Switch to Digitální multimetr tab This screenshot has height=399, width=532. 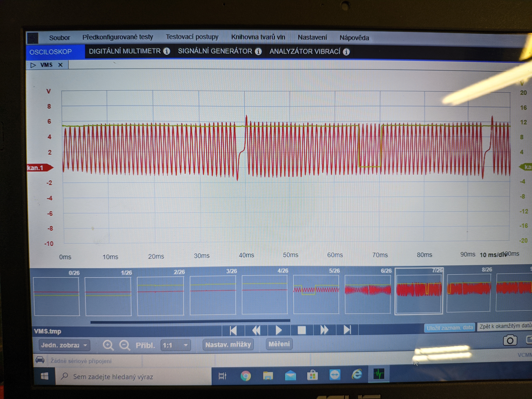point(125,51)
